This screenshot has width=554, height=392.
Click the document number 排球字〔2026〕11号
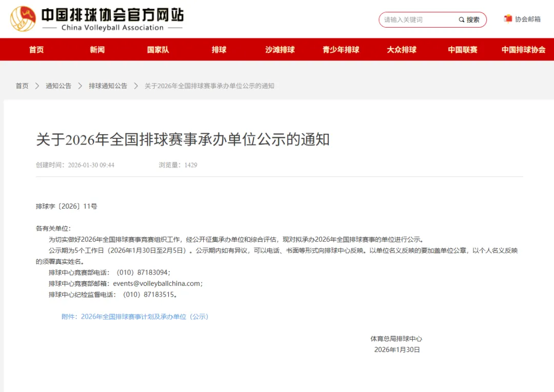pos(66,207)
